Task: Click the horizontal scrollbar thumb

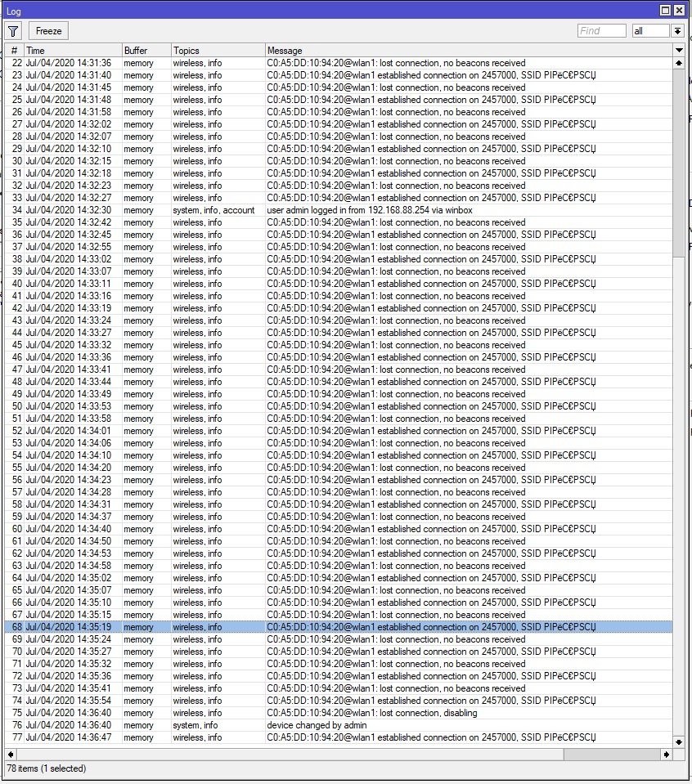Action: [x=290, y=754]
